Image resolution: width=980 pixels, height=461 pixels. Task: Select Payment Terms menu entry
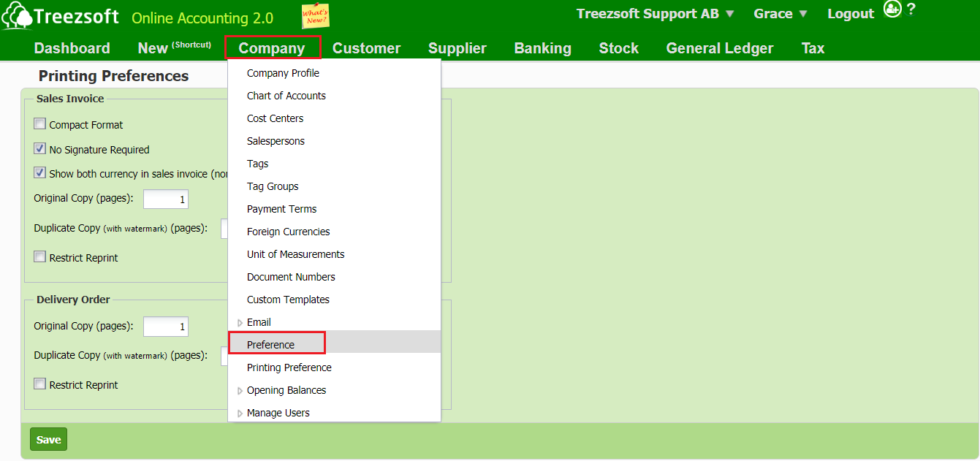click(x=335, y=209)
